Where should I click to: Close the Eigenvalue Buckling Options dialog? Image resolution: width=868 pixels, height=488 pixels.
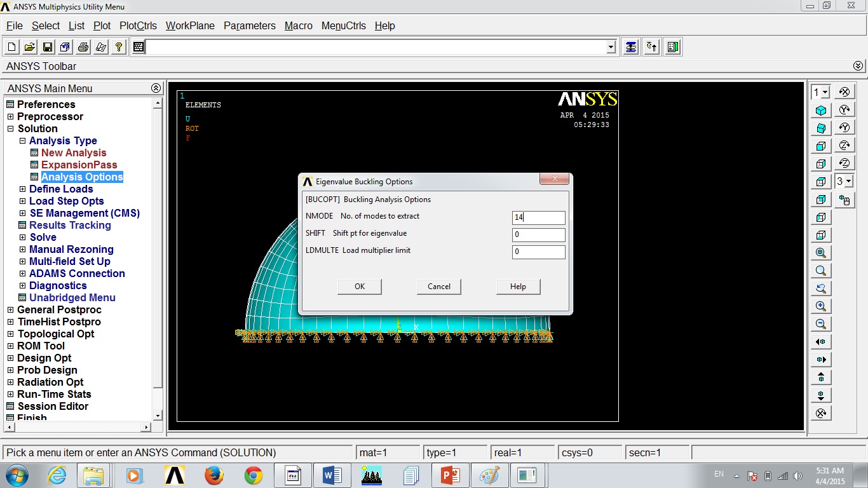[x=554, y=179]
